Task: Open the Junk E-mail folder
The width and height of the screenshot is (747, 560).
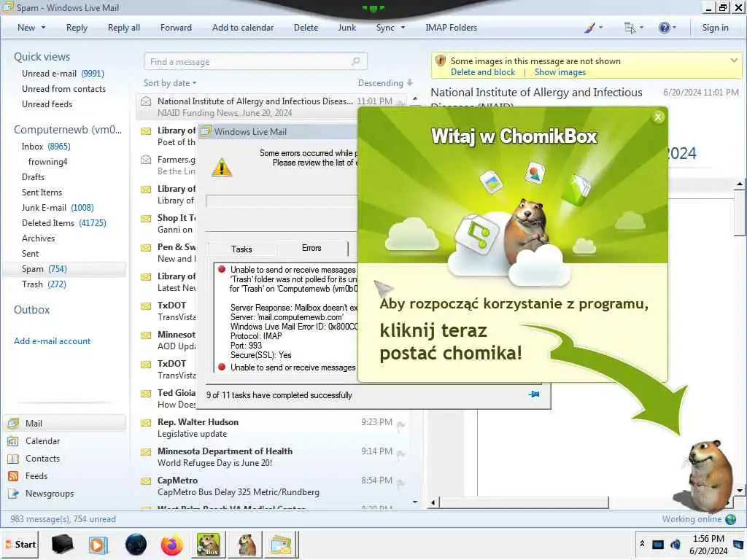Action: click(x=58, y=208)
